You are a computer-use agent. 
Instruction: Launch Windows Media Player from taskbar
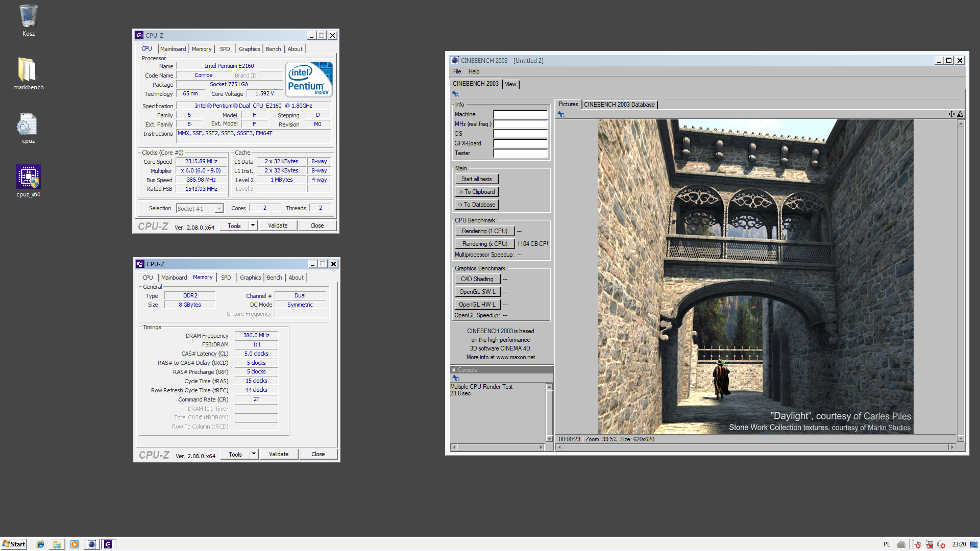75,544
